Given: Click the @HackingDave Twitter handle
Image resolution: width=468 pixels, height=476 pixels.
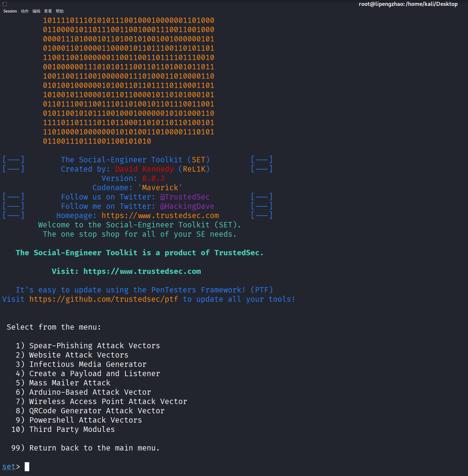Looking at the screenshot, I should coord(187,206).
